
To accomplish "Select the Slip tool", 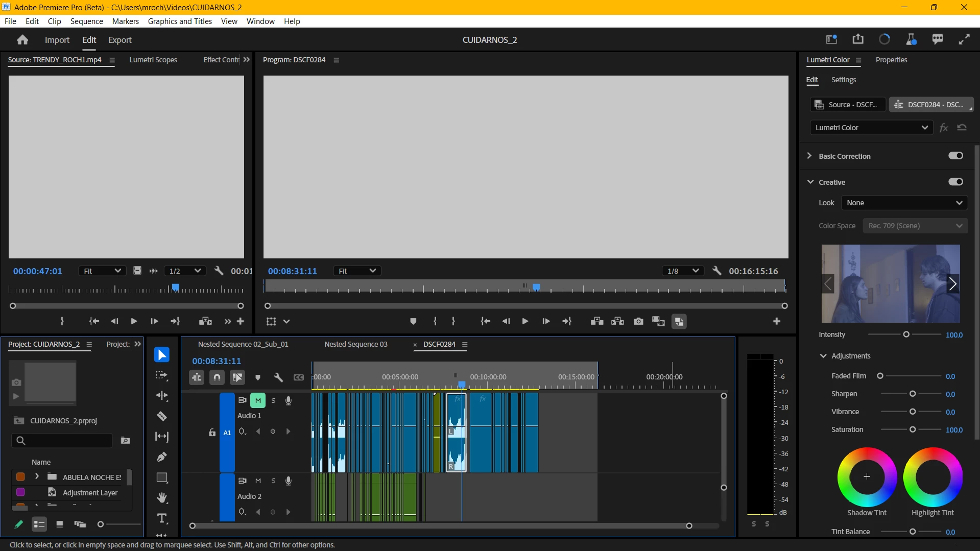I will [x=162, y=437].
